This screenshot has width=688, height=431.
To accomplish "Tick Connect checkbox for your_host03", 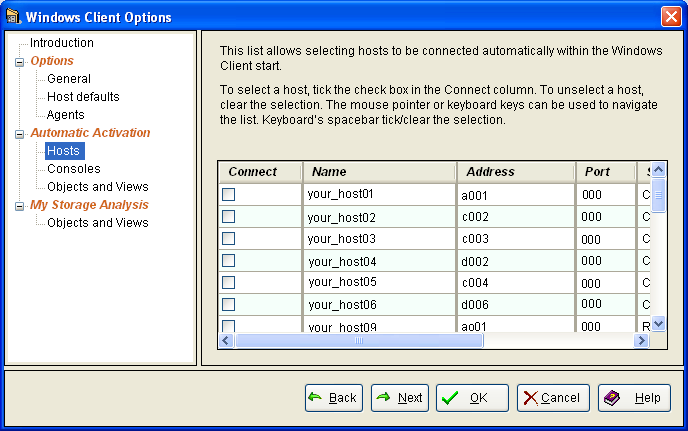I will click(229, 238).
